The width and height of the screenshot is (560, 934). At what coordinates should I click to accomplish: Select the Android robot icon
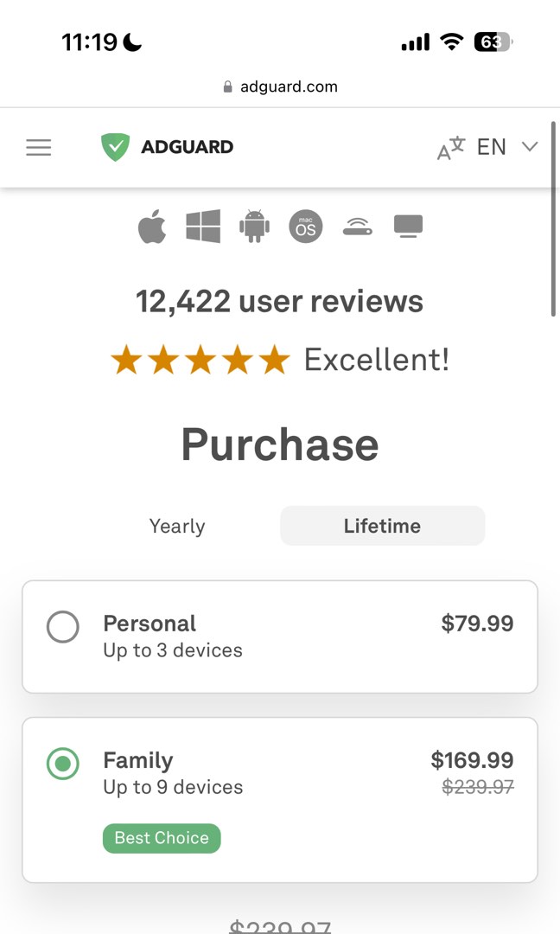254,227
